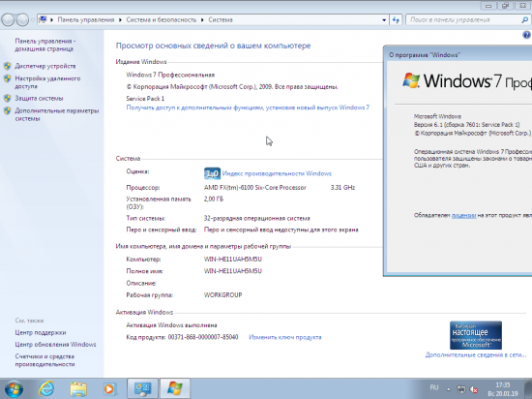Click the 1,0 performance rating badge

(x=212, y=173)
